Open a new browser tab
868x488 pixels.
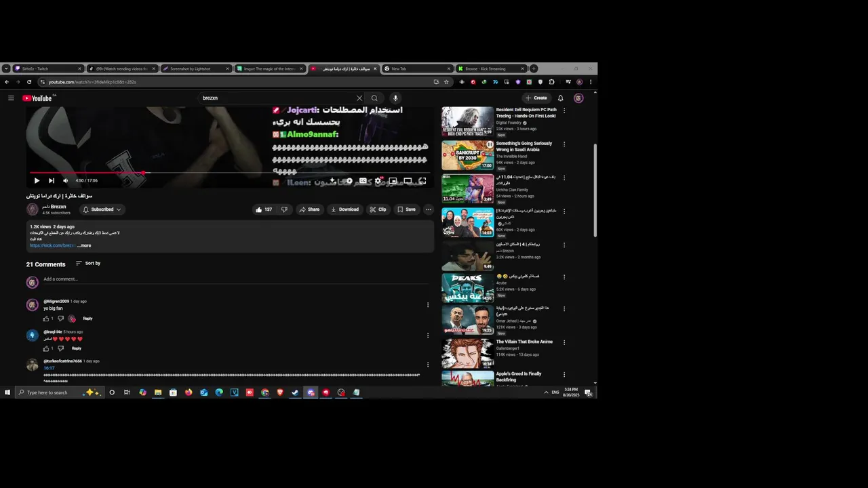pos(534,68)
